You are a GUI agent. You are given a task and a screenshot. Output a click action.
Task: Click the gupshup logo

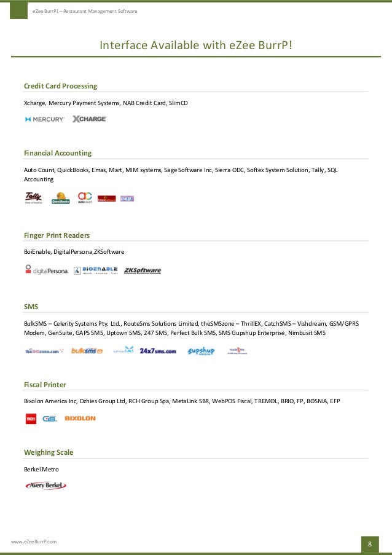point(201,351)
